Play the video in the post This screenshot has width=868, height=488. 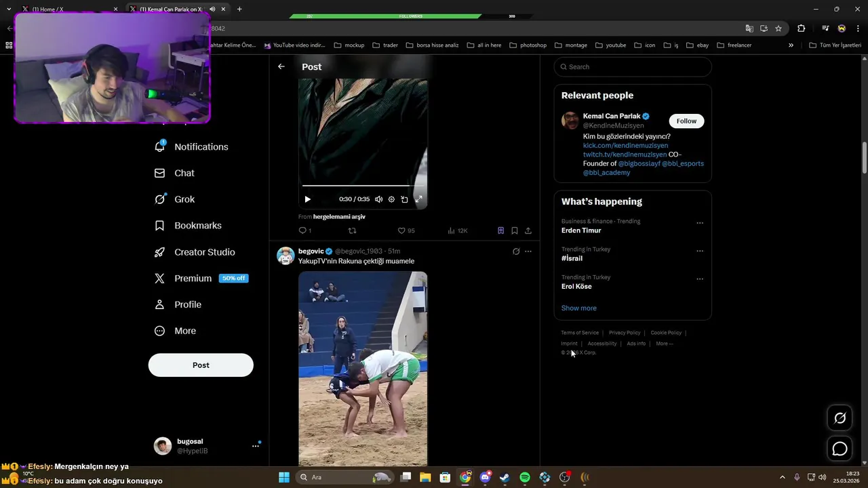click(307, 199)
